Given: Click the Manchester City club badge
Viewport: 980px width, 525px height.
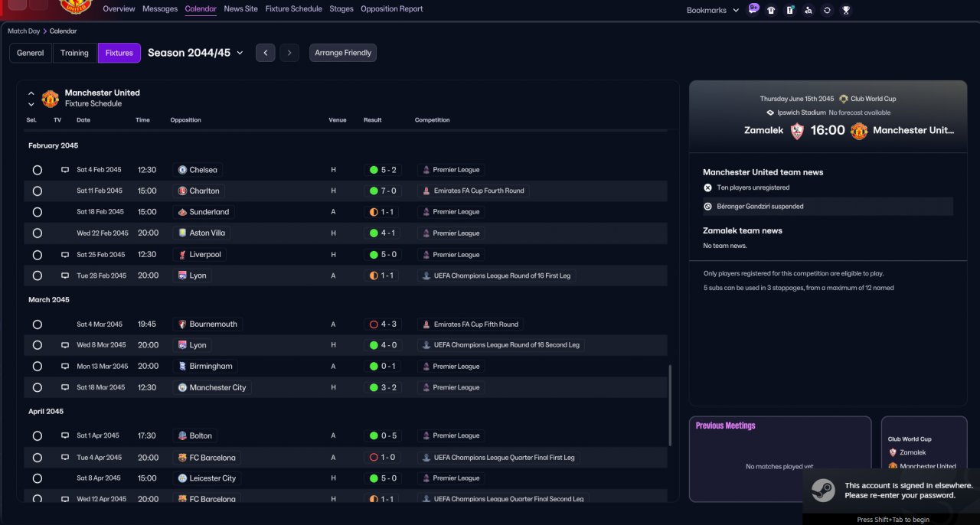Looking at the screenshot, I should click(182, 388).
